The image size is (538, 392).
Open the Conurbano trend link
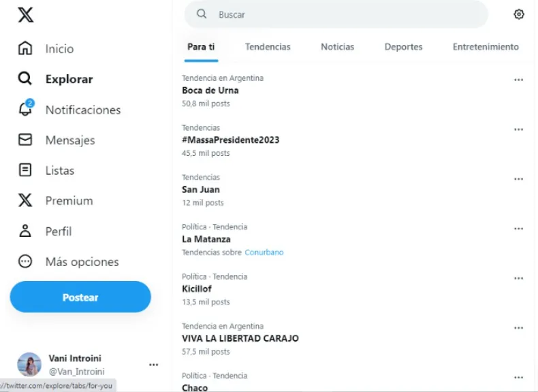pyautogui.click(x=264, y=252)
